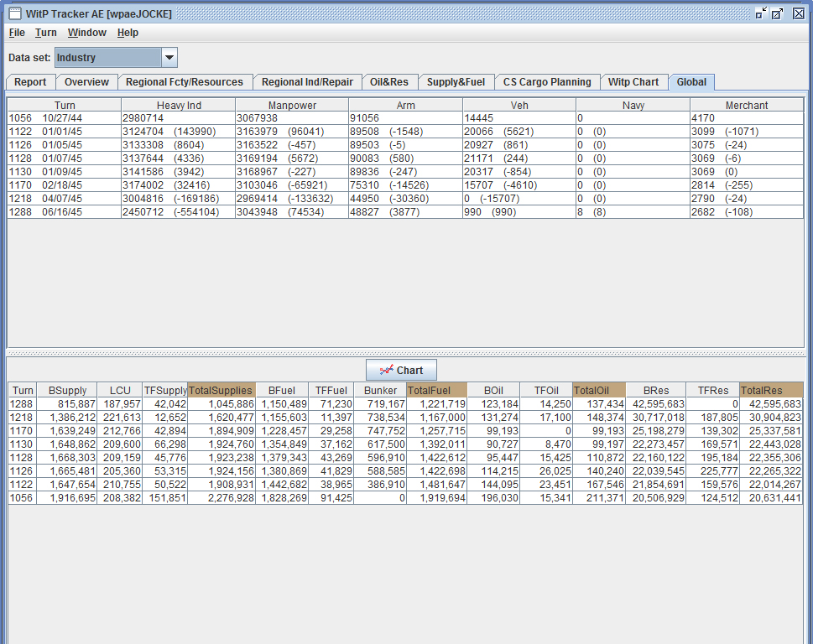The height and width of the screenshot is (644, 813).
Task: Open the CS Cargo Planning tab
Action: tap(547, 82)
